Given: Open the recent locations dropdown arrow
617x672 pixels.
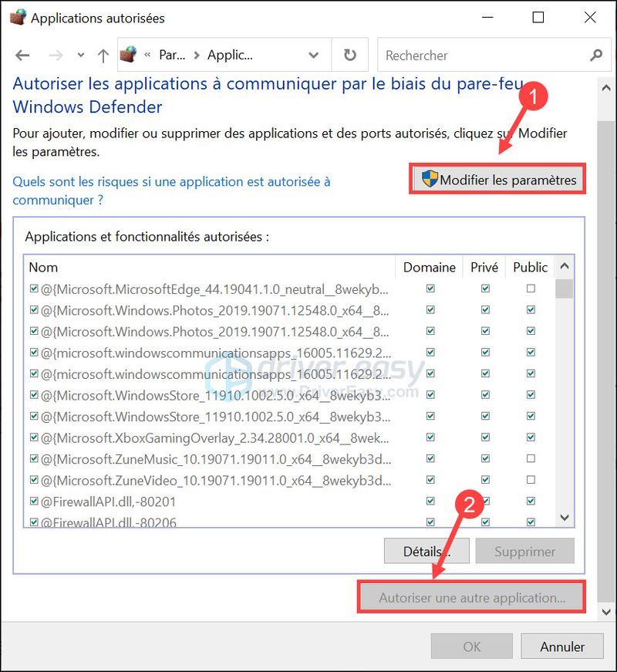Looking at the screenshot, I should click(x=80, y=56).
